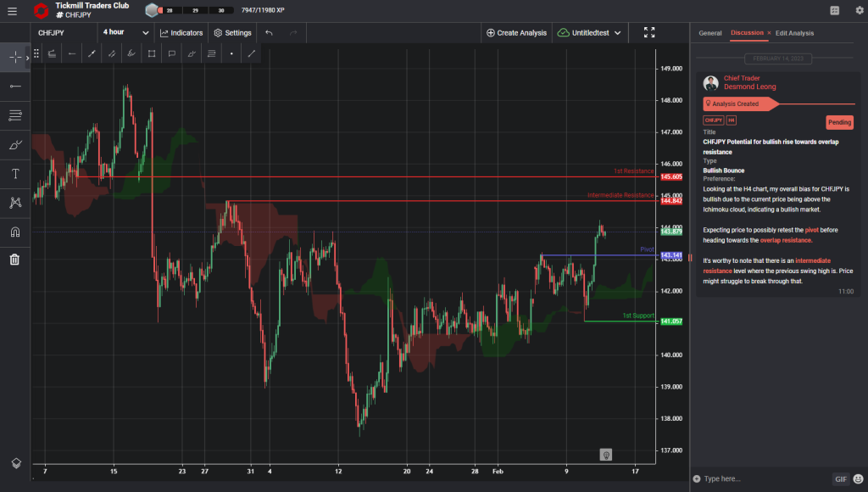The image size is (868, 492).
Task: Open the 4 hour timeframe dropdown
Action: (x=121, y=31)
